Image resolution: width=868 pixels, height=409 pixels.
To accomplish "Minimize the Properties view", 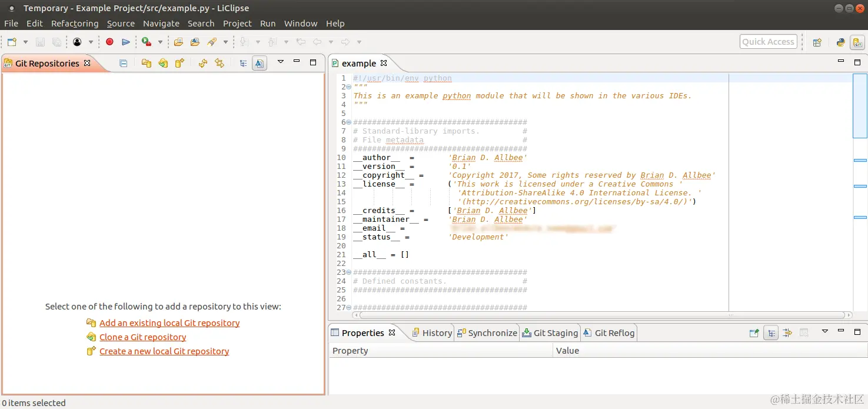I will [841, 331].
